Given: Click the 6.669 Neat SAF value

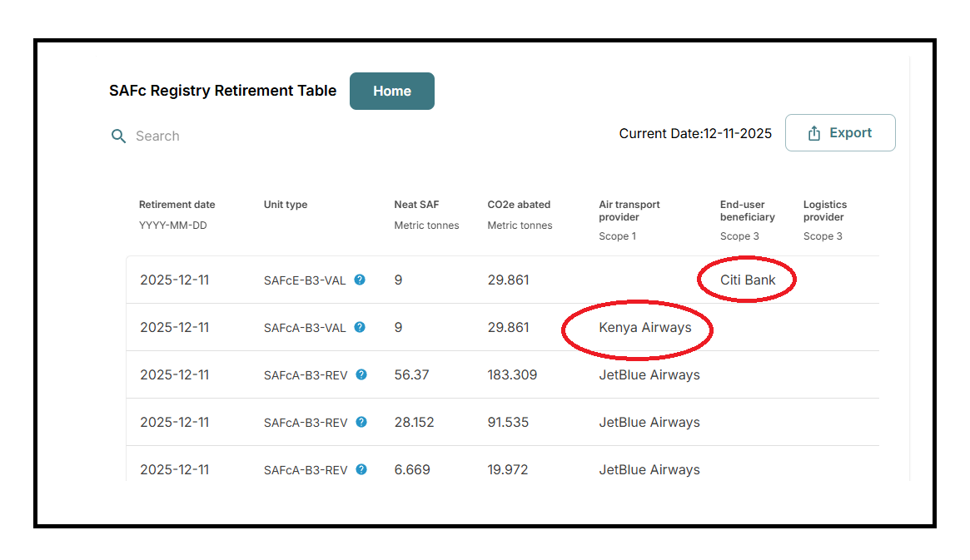Looking at the screenshot, I should (412, 470).
